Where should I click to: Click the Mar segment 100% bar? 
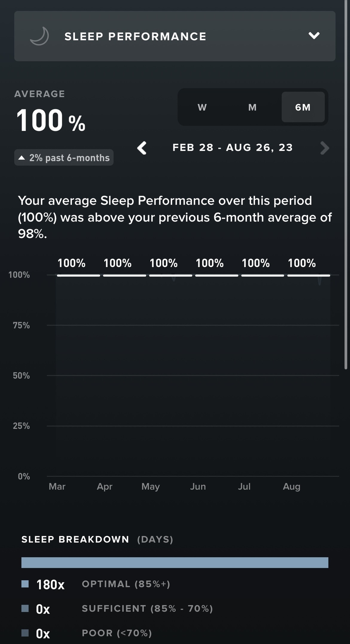(x=78, y=275)
